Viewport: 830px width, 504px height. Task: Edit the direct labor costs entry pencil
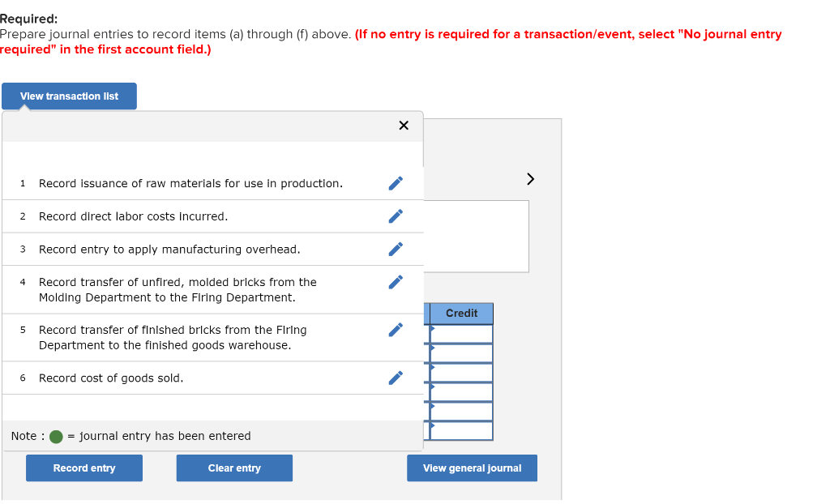coord(396,216)
